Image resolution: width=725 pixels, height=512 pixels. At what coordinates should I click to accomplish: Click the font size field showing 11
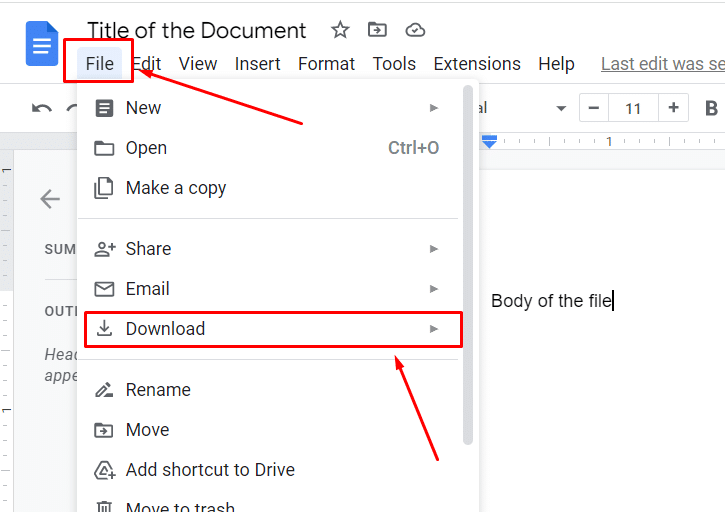pyautogui.click(x=633, y=108)
